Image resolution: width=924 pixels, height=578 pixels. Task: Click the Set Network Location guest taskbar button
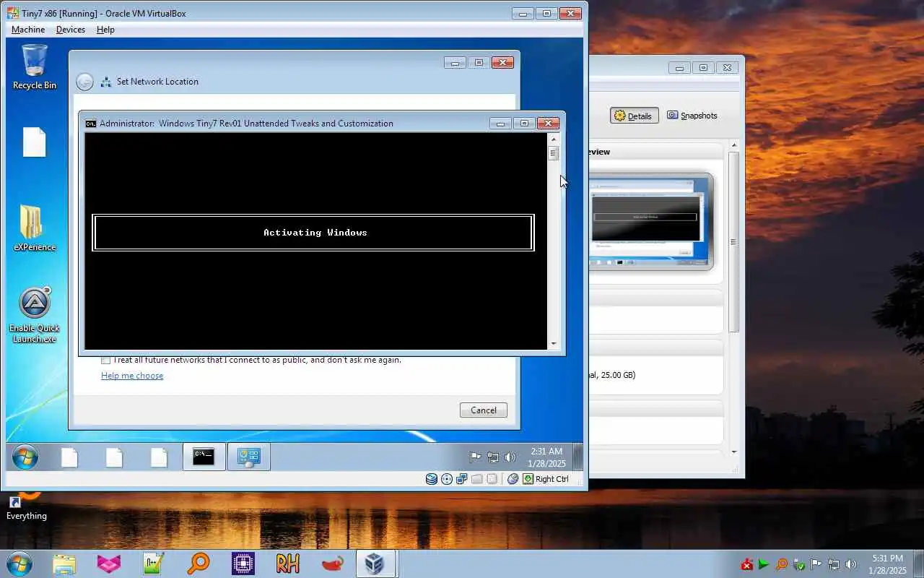[249, 457]
